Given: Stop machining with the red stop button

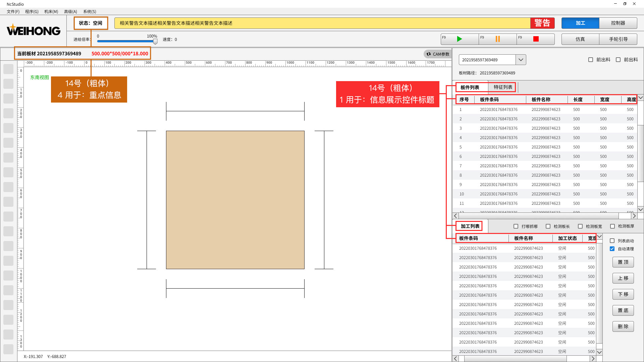Looking at the screenshot, I should 536,39.
